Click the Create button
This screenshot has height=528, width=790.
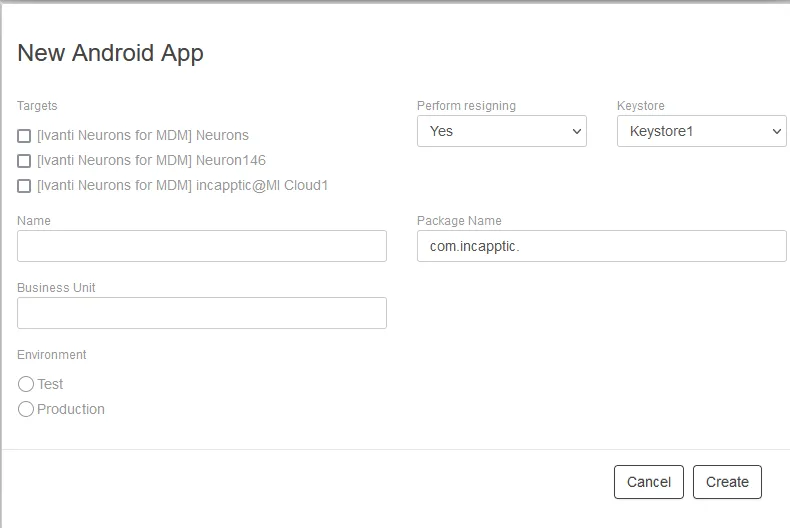pos(727,482)
